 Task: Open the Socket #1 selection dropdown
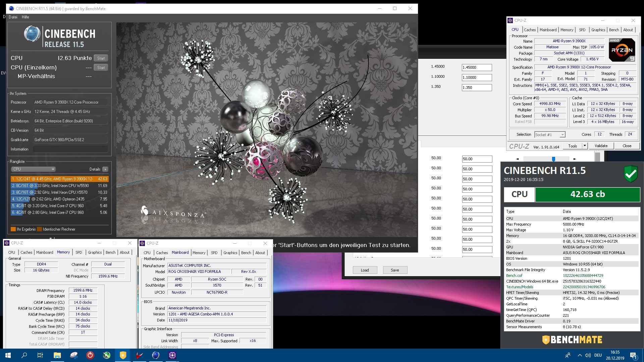click(x=550, y=134)
